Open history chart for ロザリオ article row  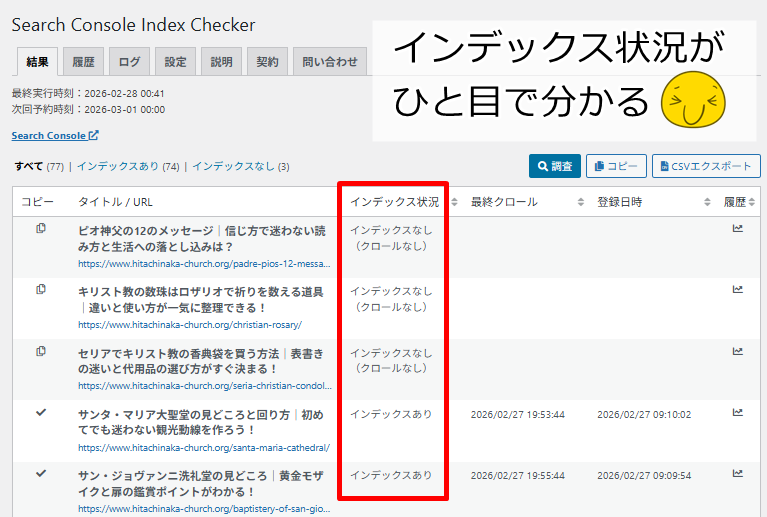(x=737, y=290)
